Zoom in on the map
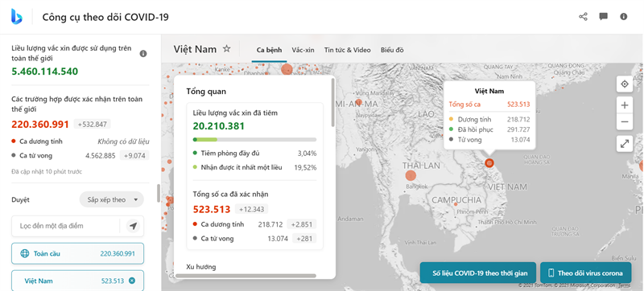Viewport: 644px width, 291px height. point(625,105)
